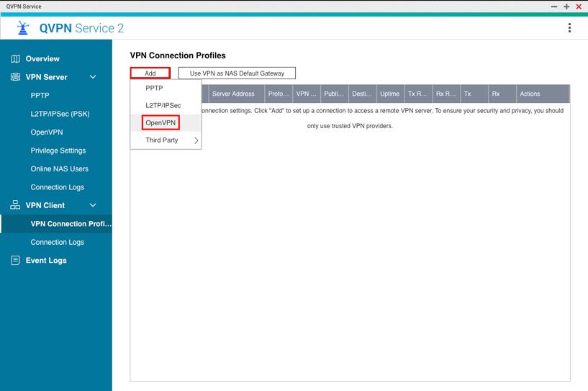Open VPN Client Connection Logs
The image size is (588, 391).
(x=58, y=243)
